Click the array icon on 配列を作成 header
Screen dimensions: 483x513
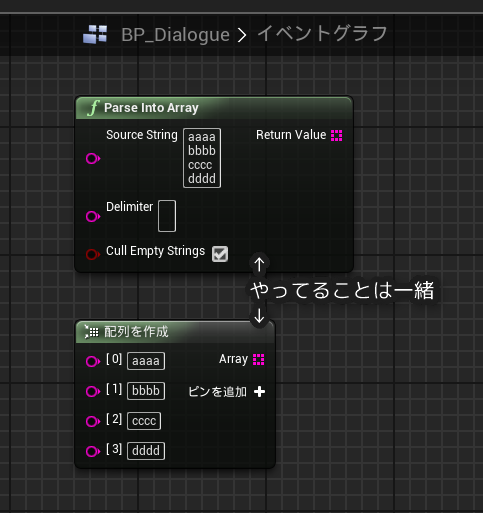(x=91, y=332)
